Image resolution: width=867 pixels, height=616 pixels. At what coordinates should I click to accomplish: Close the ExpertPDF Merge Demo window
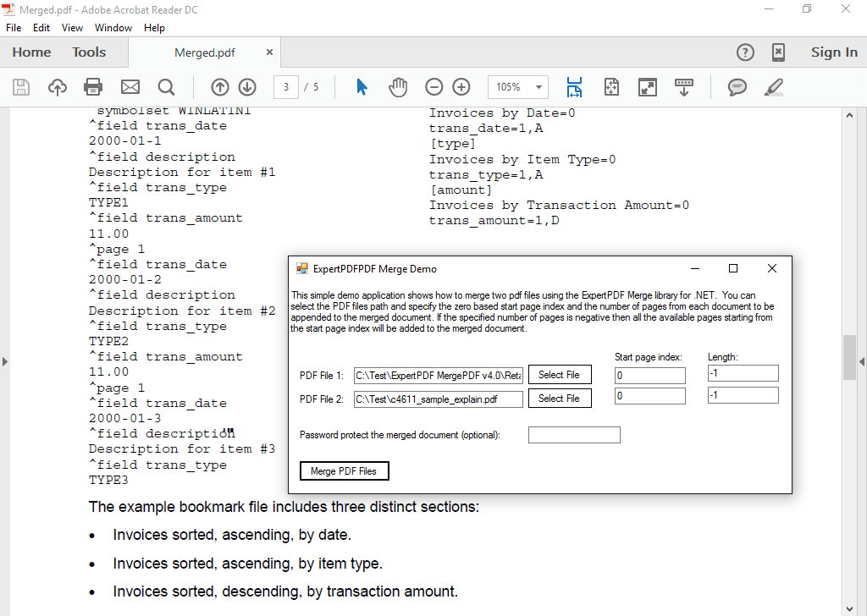772,268
